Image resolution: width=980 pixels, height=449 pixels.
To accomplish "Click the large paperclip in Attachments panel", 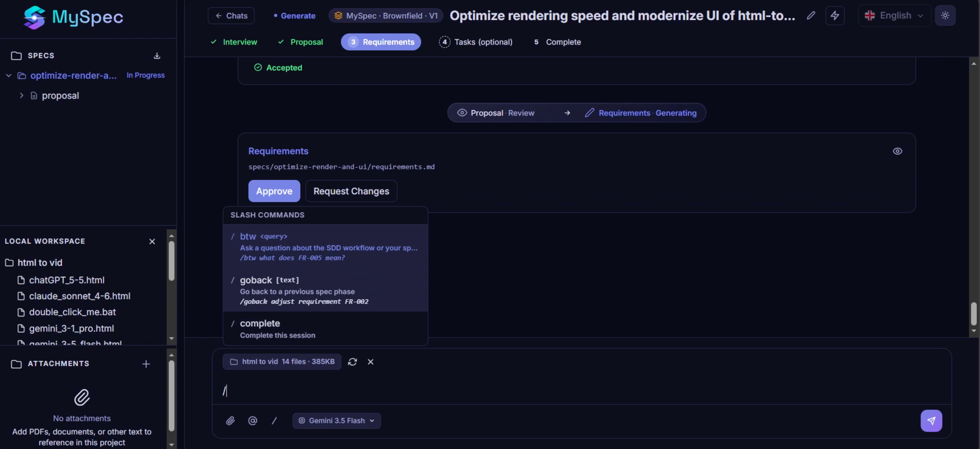I will 82,397.
